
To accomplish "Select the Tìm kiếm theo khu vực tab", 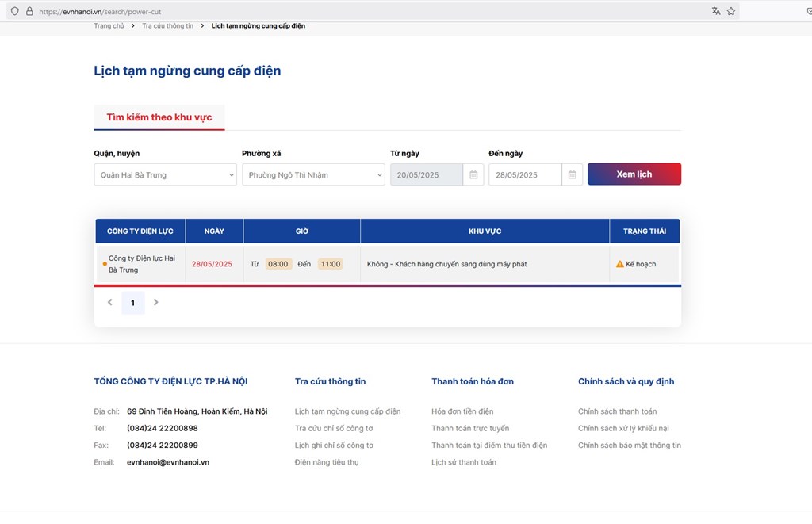I will click(159, 117).
